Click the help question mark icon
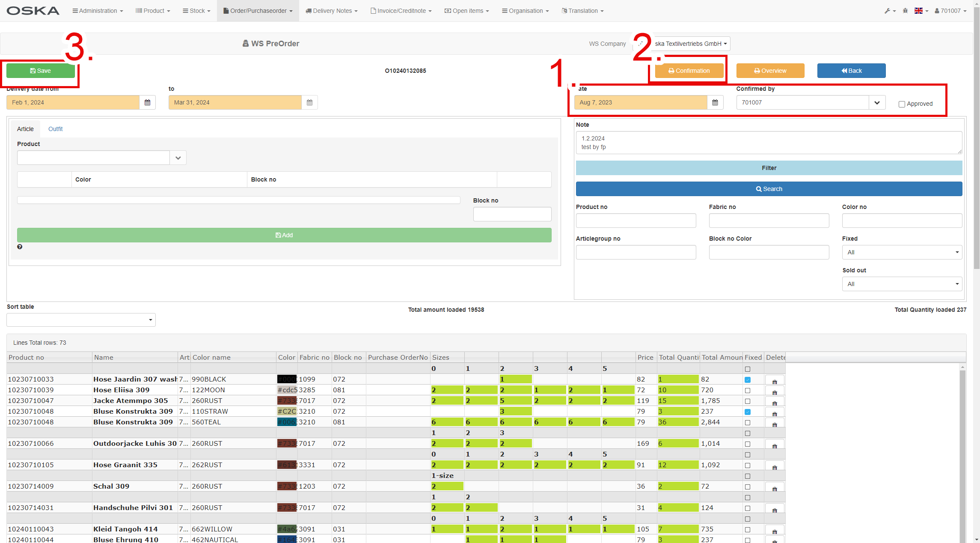This screenshot has width=980, height=543. tap(20, 247)
